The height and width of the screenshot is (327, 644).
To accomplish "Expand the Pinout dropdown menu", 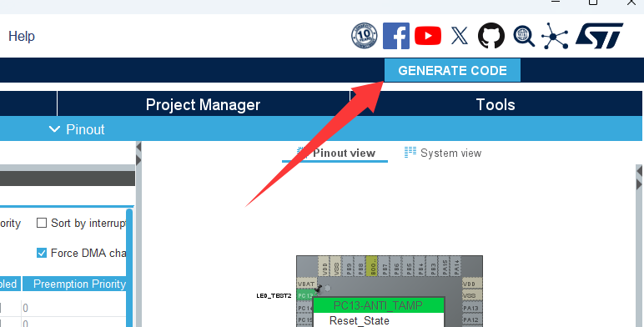I will (x=78, y=129).
